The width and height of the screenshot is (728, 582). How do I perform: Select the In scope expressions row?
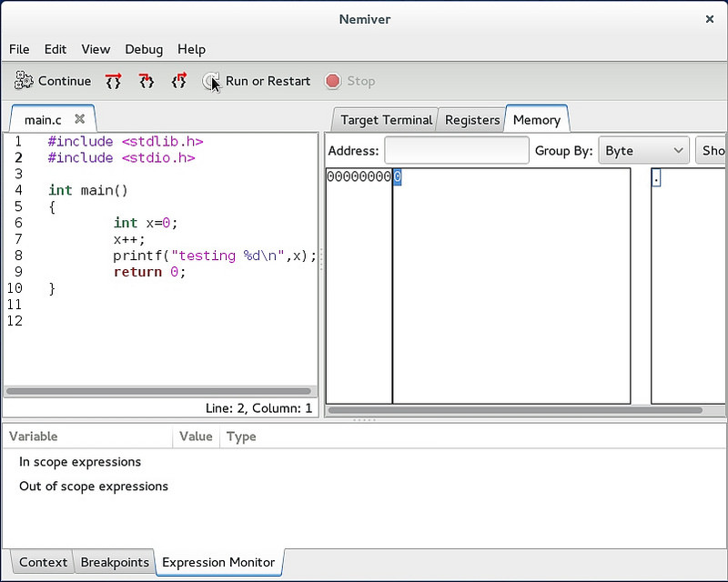80,462
